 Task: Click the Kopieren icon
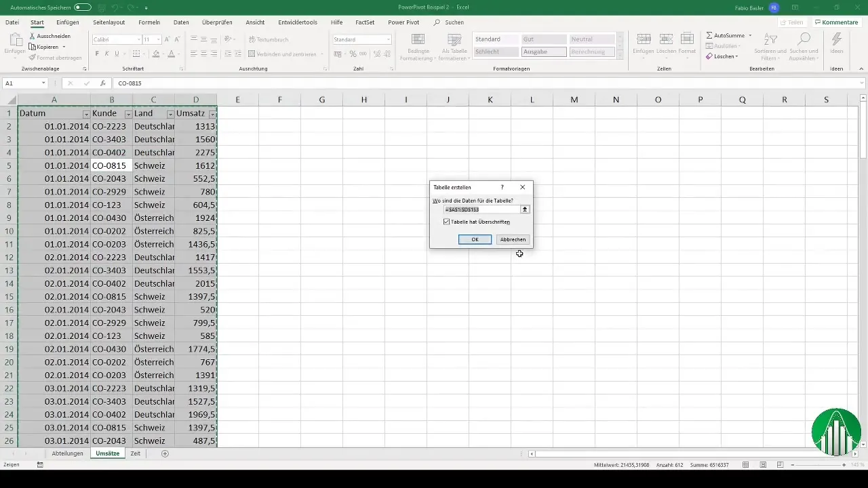pyautogui.click(x=33, y=47)
